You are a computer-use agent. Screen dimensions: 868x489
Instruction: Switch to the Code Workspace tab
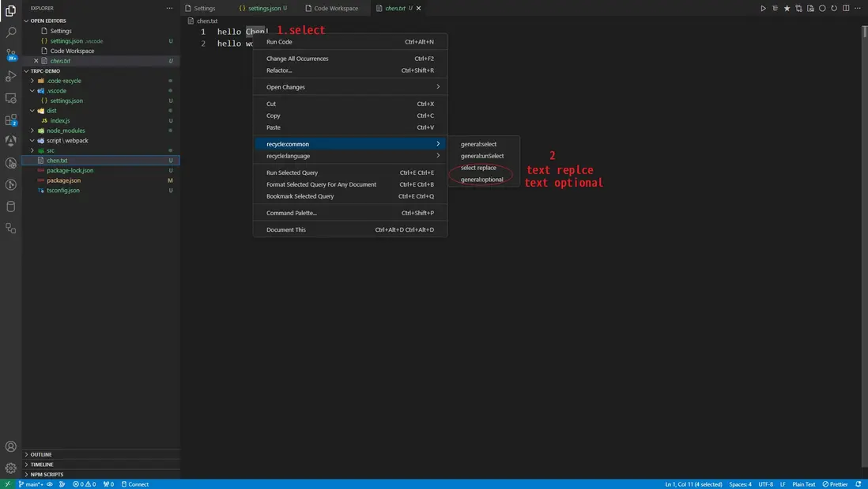tap(335, 8)
